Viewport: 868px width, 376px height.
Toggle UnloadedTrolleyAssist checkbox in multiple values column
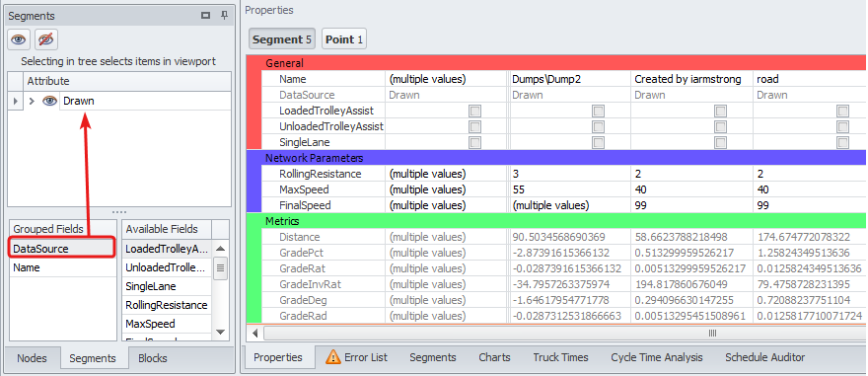475,126
